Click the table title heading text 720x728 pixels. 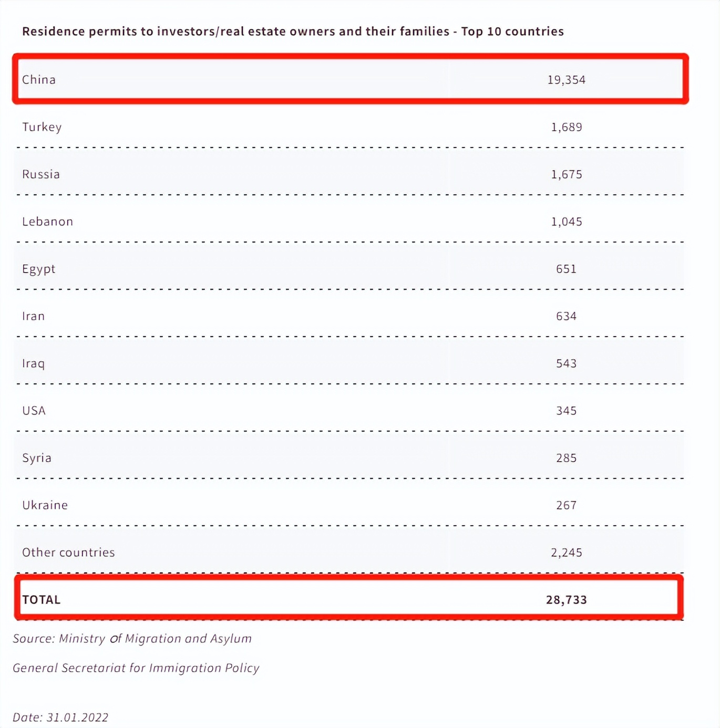click(x=293, y=32)
